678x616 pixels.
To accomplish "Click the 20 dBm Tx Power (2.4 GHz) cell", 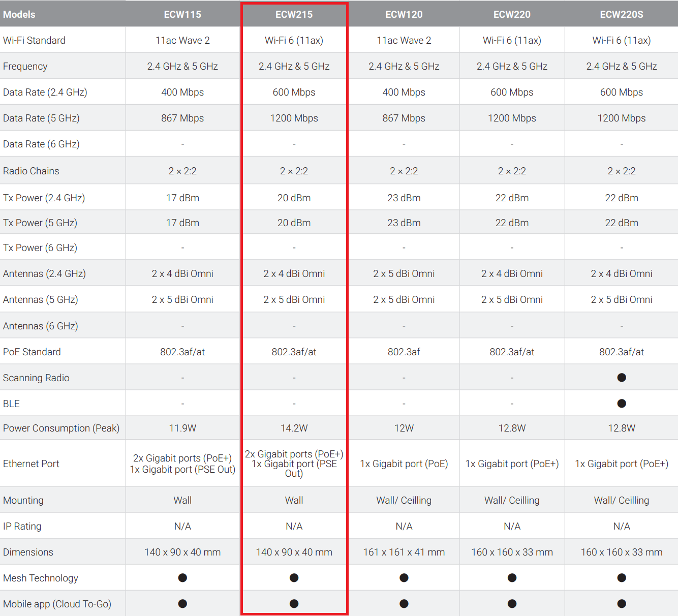I will click(x=294, y=198).
